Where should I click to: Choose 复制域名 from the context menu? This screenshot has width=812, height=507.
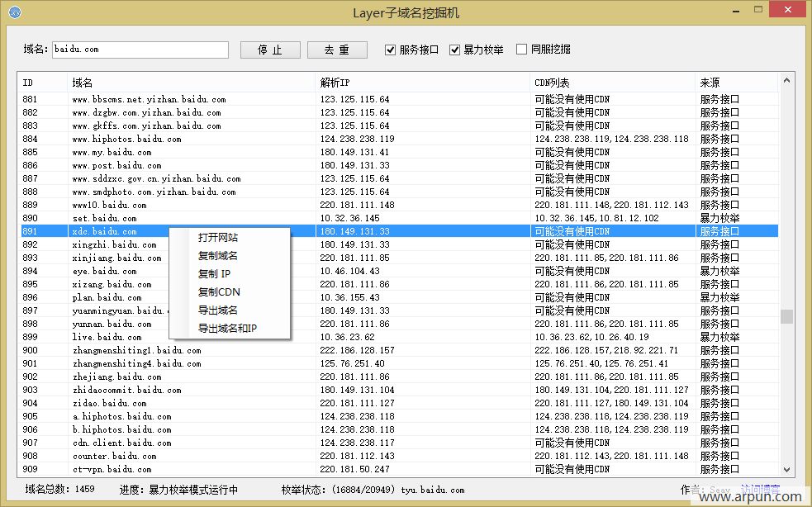pos(218,256)
